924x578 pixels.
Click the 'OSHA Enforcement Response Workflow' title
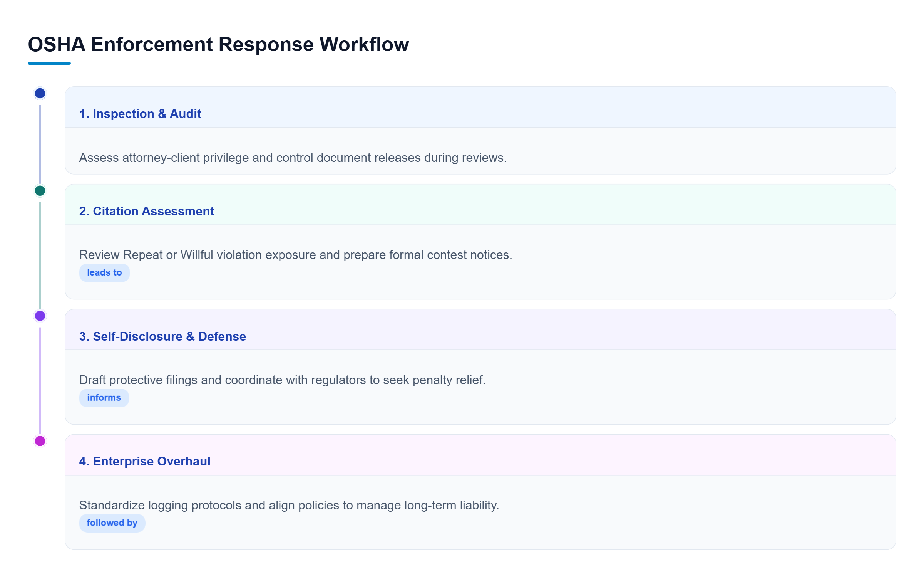coord(218,44)
